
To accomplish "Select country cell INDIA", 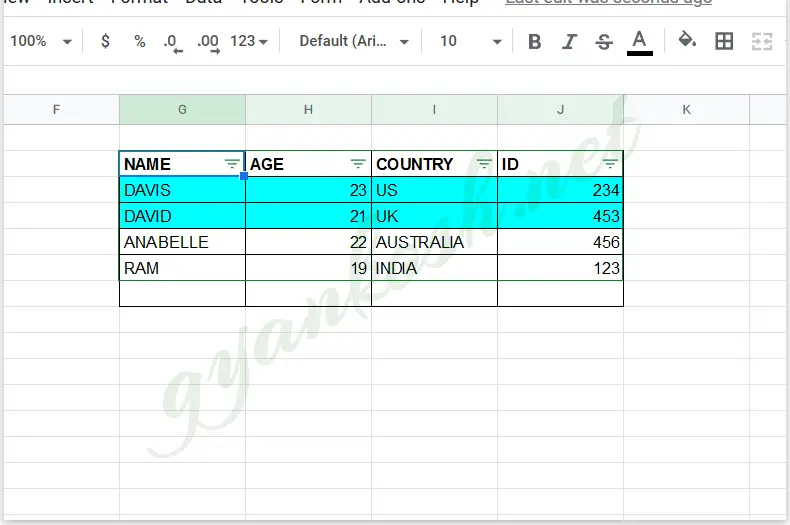I will coord(434,268).
